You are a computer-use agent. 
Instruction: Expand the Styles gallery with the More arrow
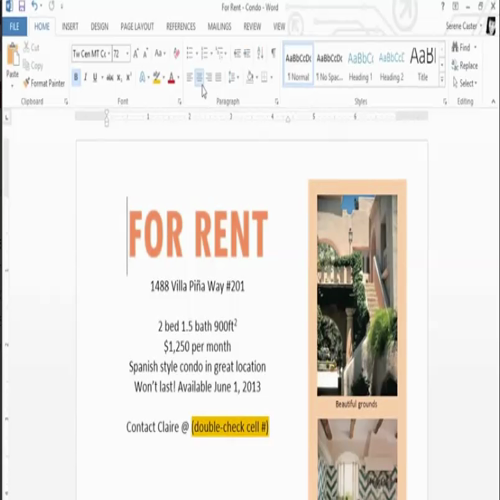pyautogui.click(x=442, y=79)
